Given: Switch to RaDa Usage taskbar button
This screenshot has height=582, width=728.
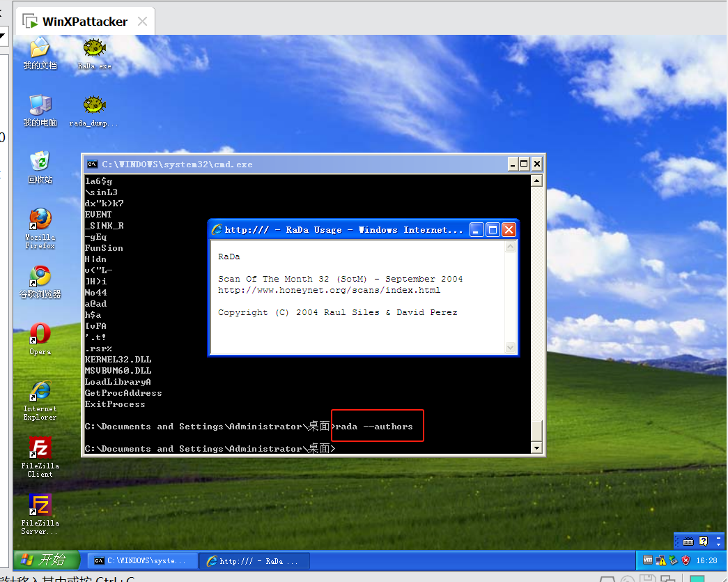Looking at the screenshot, I should (254, 560).
